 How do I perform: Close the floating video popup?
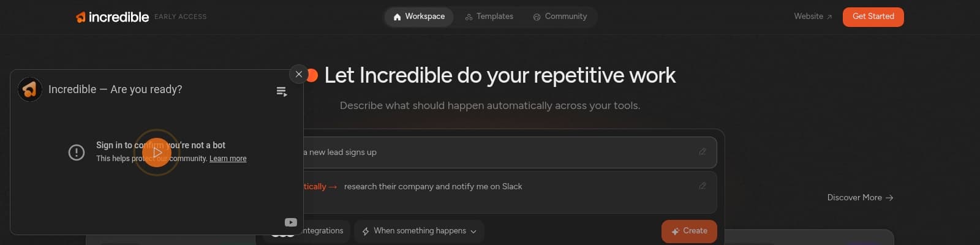[298, 74]
